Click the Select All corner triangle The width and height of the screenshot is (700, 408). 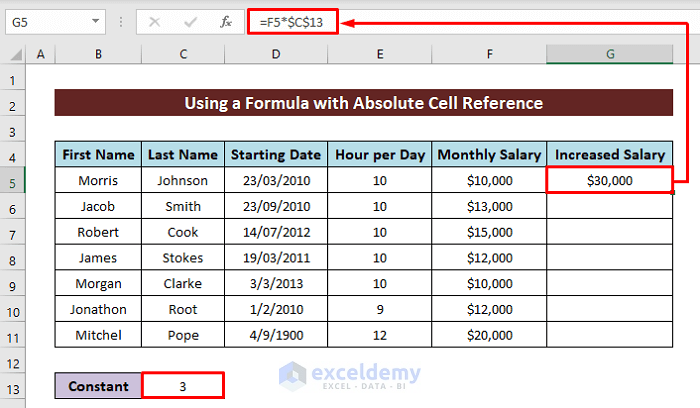pos(17,55)
